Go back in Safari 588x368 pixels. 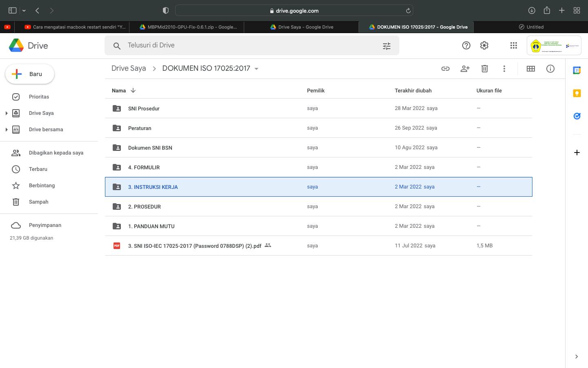pos(38,11)
